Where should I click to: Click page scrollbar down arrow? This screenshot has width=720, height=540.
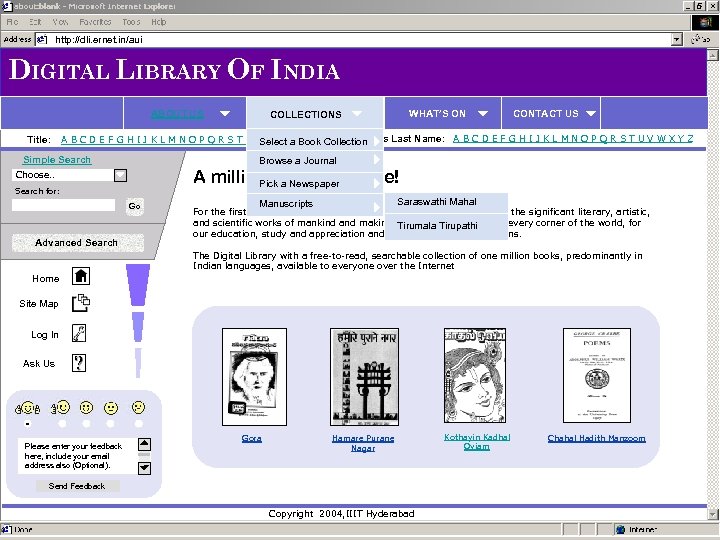[x=713, y=514]
